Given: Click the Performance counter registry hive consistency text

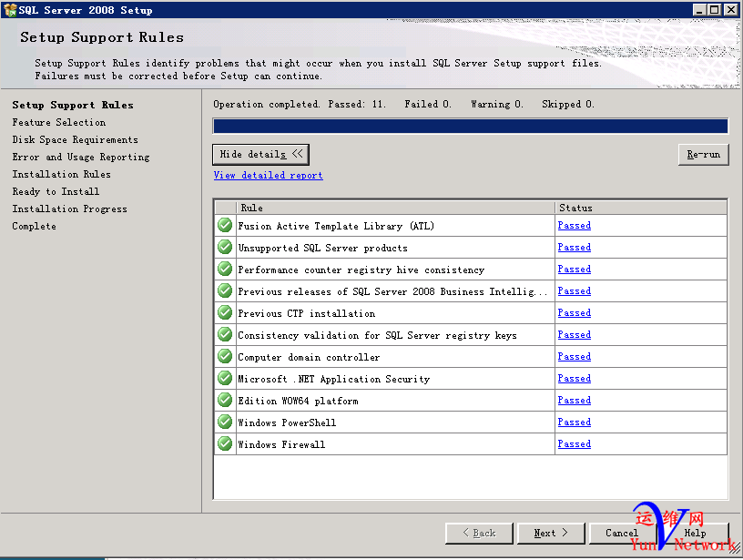Looking at the screenshot, I should click(361, 270).
